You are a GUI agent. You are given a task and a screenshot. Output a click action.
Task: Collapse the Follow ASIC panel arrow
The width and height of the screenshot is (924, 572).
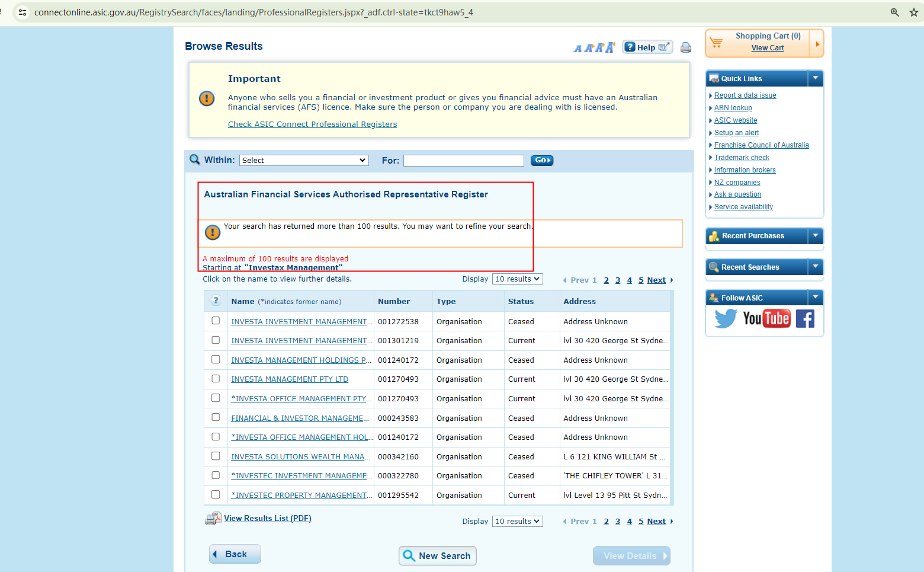pos(816,298)
